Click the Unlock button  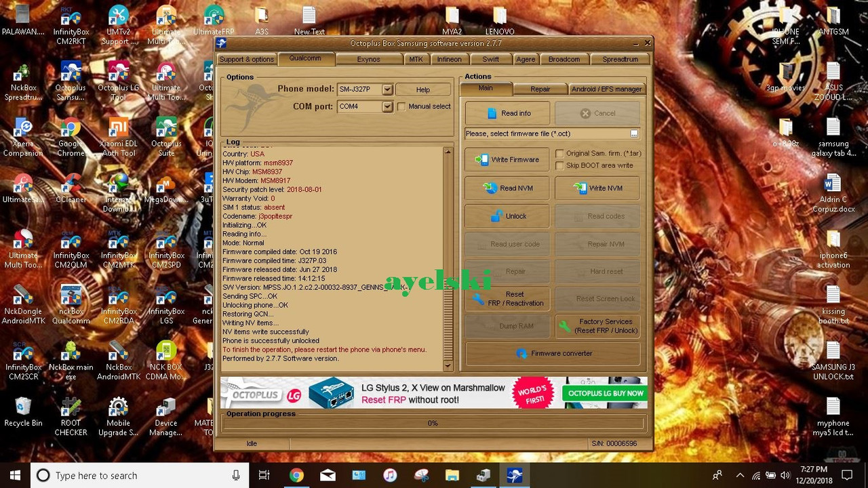pos(507,216)
